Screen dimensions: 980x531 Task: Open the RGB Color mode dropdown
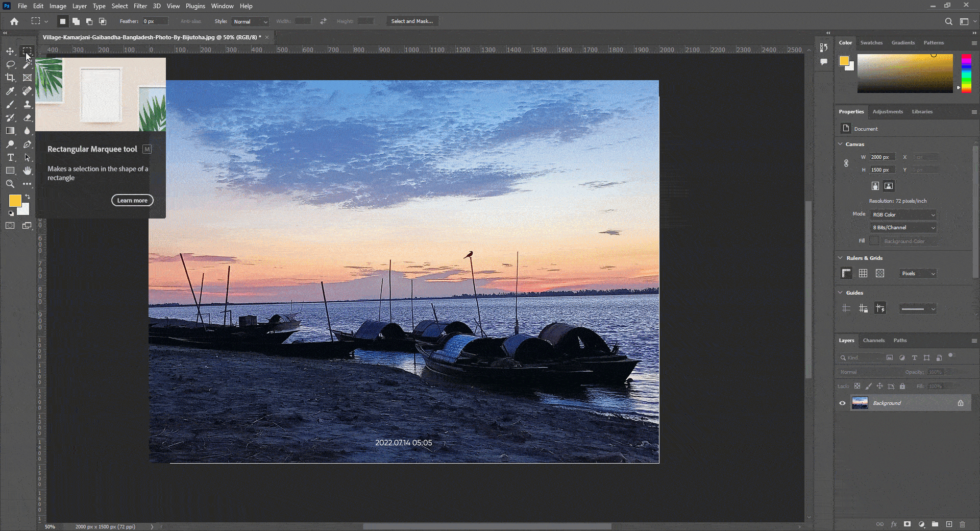tap(903, 214)
